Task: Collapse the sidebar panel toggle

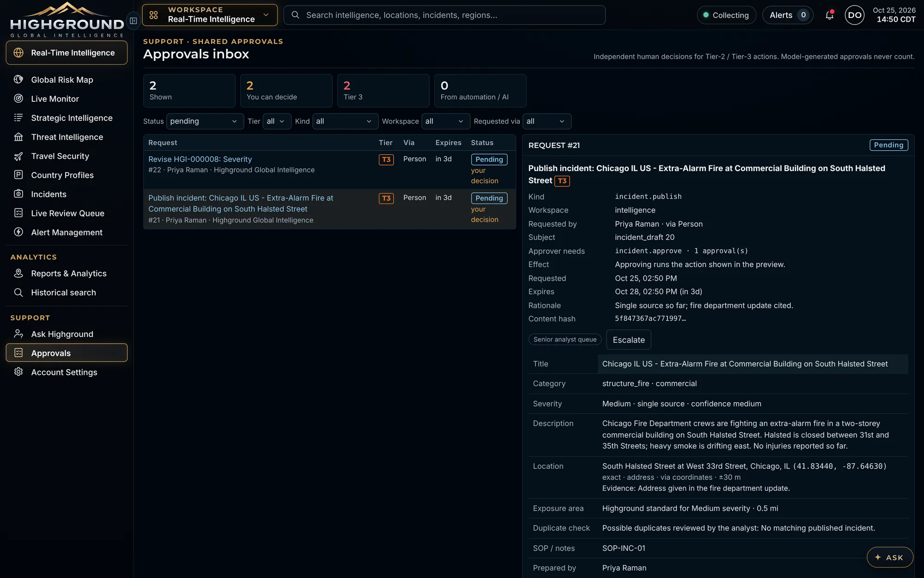Action: 133,21
